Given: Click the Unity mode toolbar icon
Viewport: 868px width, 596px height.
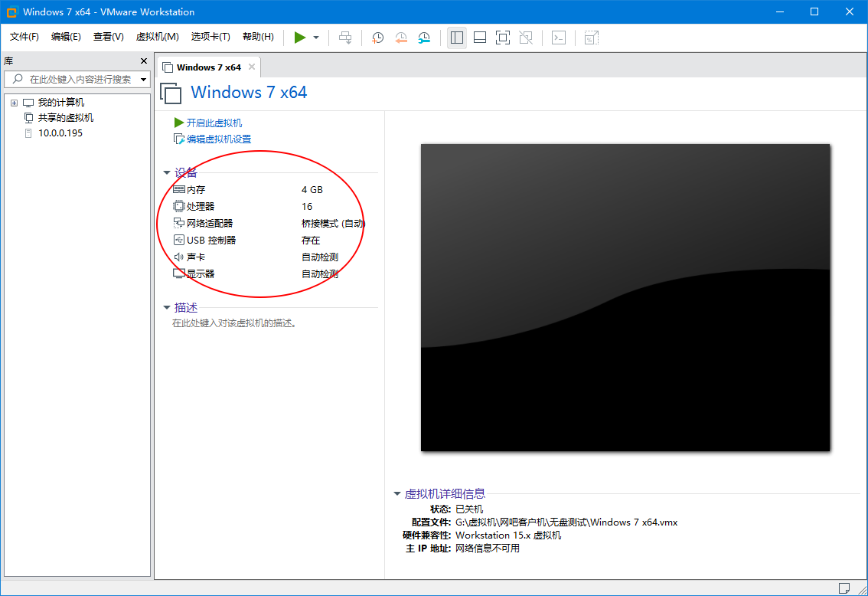Looking at the screenshot, I should (x=526, y=38).
